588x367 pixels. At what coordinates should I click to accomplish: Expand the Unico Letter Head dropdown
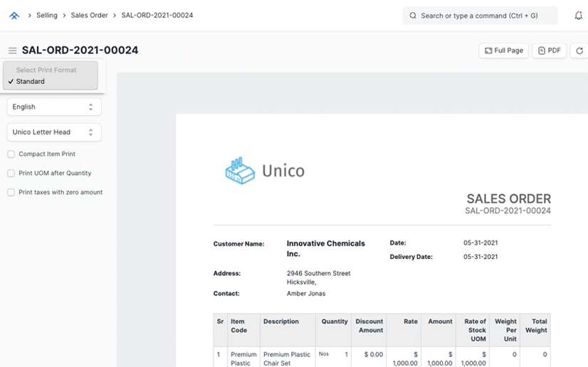[54, 132]
